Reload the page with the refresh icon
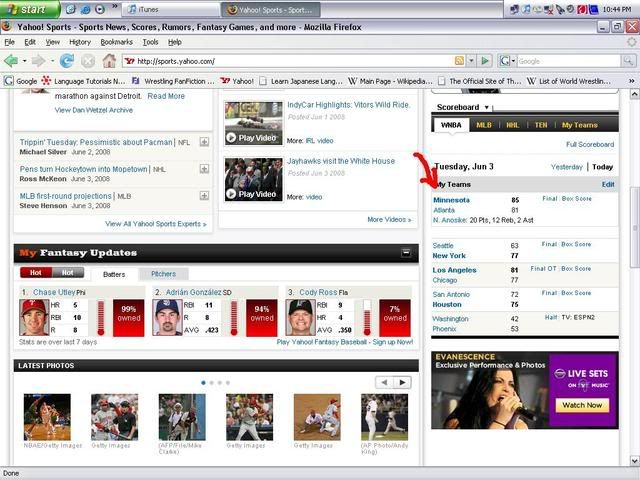This screenshot has height=480, width=640. [x=67, y=61]
